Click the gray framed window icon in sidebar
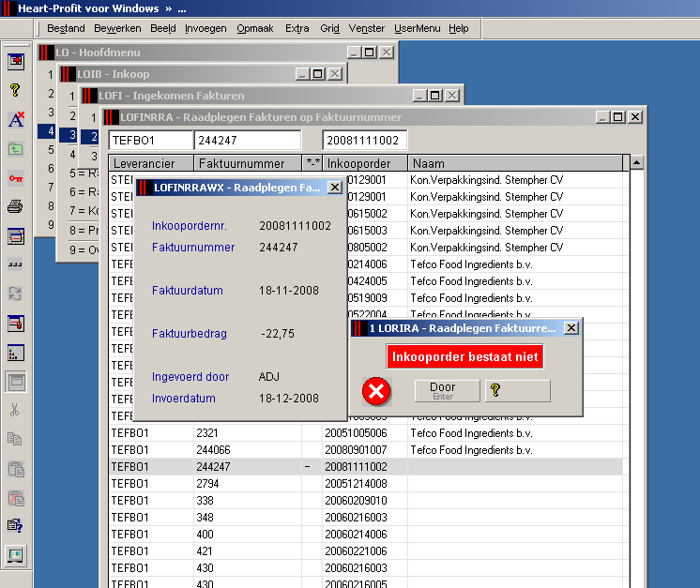Image resolution: width=700 pixels, height=588 pixels. (x=16, y=382)
